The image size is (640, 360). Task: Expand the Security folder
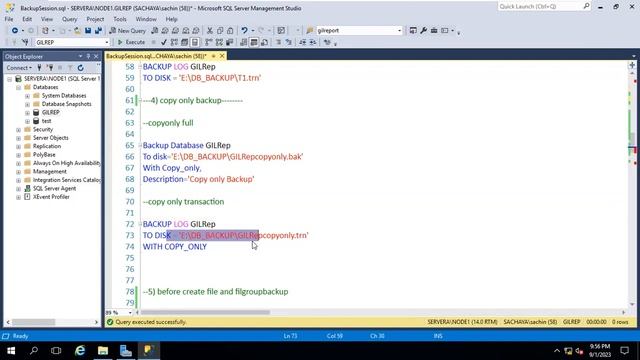click(x=18, y=129)
